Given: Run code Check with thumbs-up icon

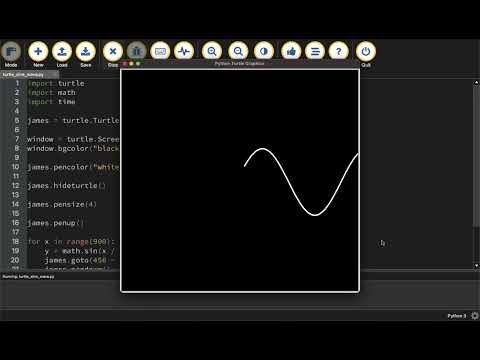Looking at the screenshot, I should (291, 51).
